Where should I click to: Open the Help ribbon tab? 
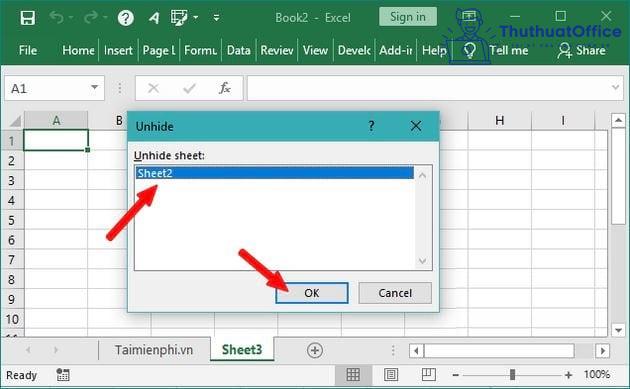[x=434, y=50]
